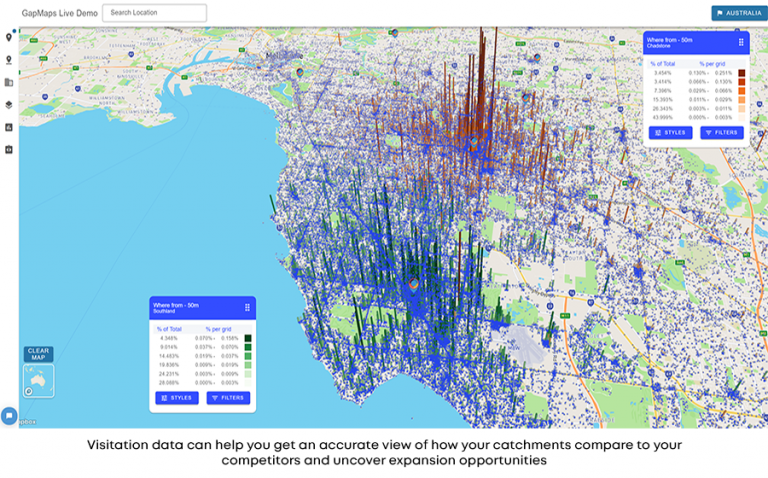The height and width of the screenshot is (478, 768).
Task: Click the top location pin sidebar icon
Action: click(9, 37)
